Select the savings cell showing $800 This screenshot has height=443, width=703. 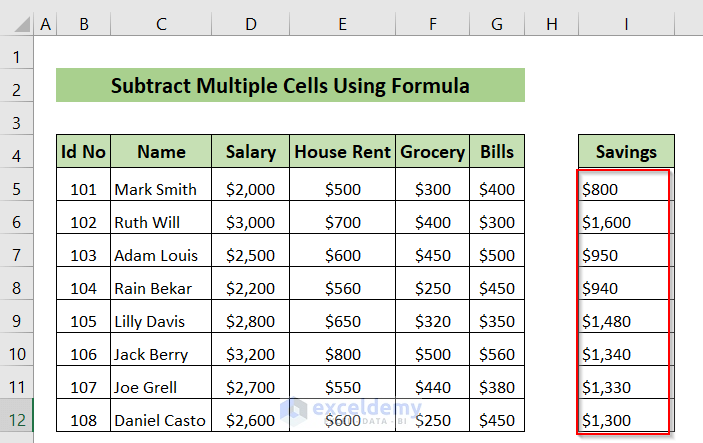coord(626,189)
